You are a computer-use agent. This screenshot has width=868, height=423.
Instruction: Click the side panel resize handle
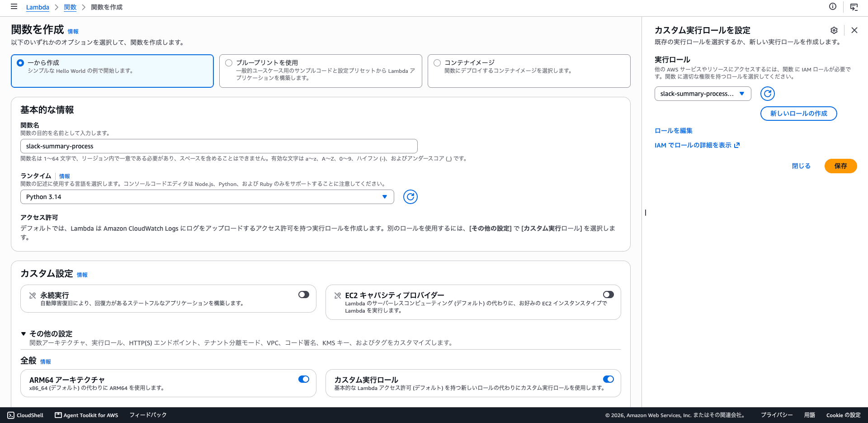(x=646, y=213)
